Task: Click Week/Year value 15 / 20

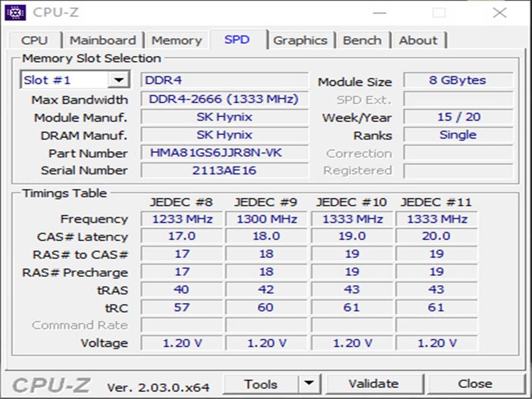Action: pos(458,117)
